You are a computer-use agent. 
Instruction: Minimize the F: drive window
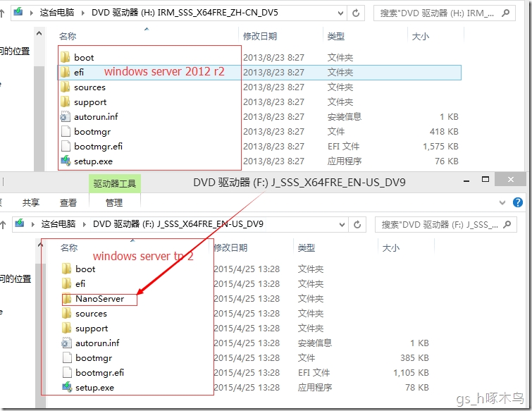(466, 180)
